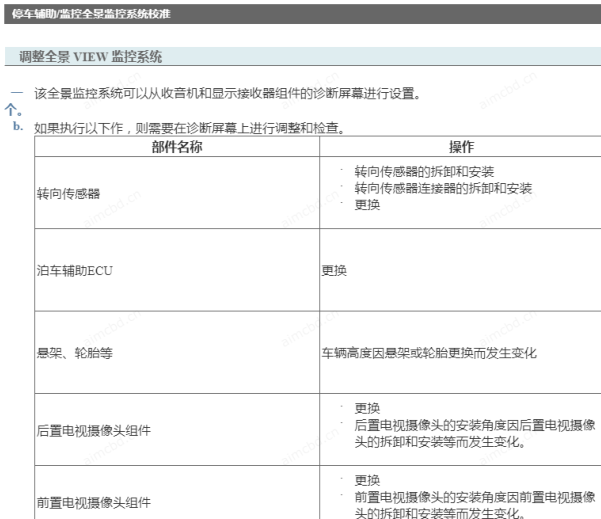The height and width of the screenshot is (519, 601).
Task: Click table header '部件名称'
Action: coord(177,147)
